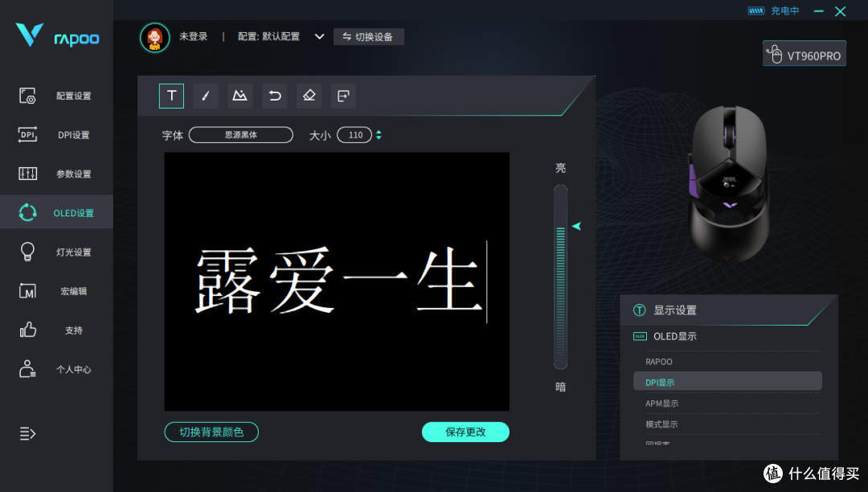This screenshot has height=492, width=868.
Task: Click the battery charging icon
Action: tap(756, 10)
